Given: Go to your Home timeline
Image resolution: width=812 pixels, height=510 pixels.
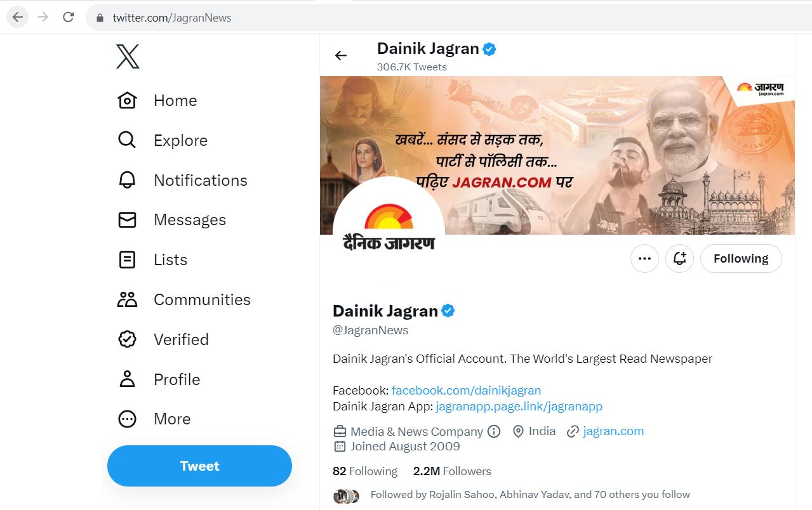Looking at the screenshot, I should [x=175, y=100].
